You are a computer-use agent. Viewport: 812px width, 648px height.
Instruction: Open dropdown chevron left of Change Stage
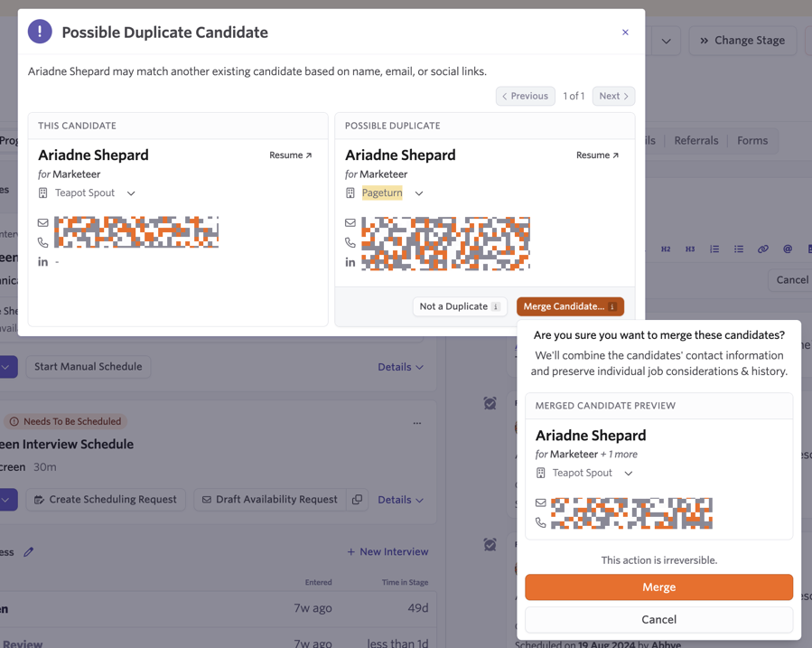coord(666,41)
